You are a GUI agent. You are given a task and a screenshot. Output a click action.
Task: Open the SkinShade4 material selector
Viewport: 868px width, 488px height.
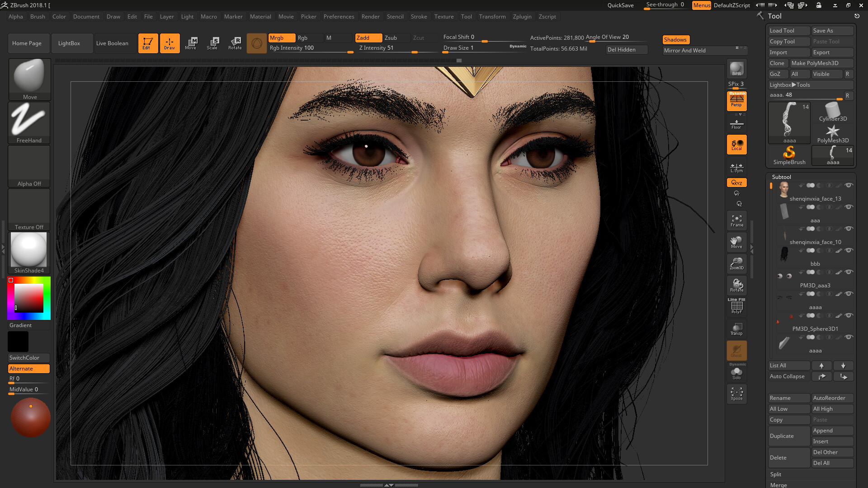pyautogui.click(x=29, y=253)
